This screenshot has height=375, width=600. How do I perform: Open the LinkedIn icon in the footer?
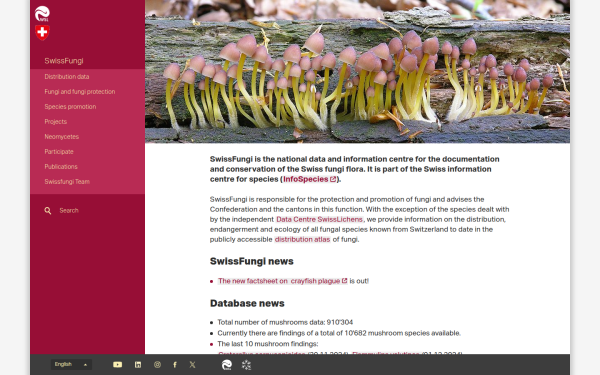tap(138, 365)
